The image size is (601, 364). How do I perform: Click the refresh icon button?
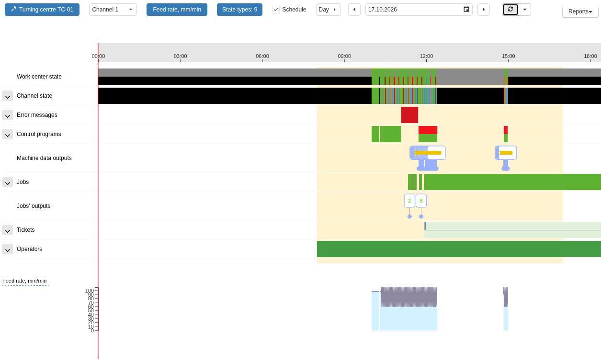(510, 10)
